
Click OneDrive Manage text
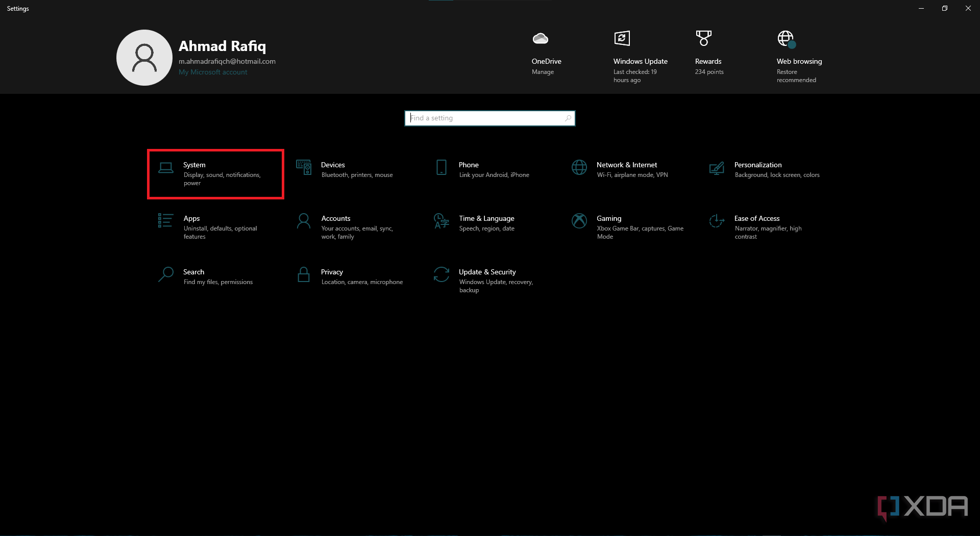click(x=543, y=72)
